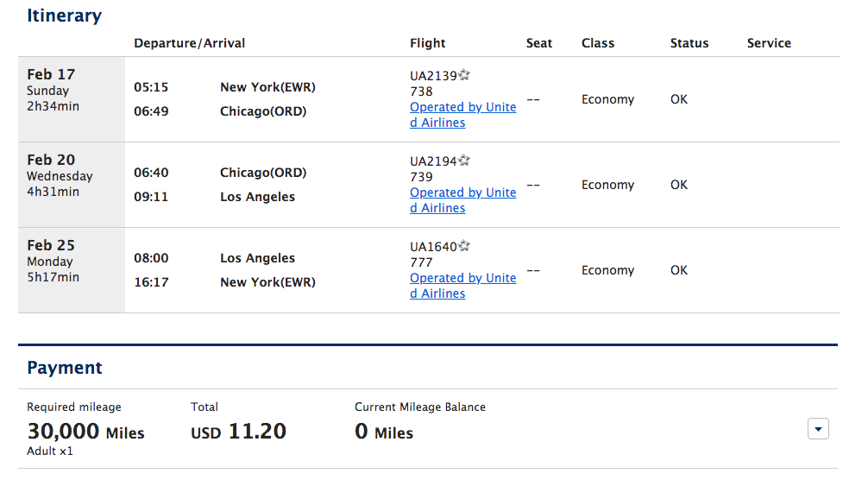Select the Feb 17 Sunday date cell
Viewport: 868px width, 486px height.
(x=72, y=99)
